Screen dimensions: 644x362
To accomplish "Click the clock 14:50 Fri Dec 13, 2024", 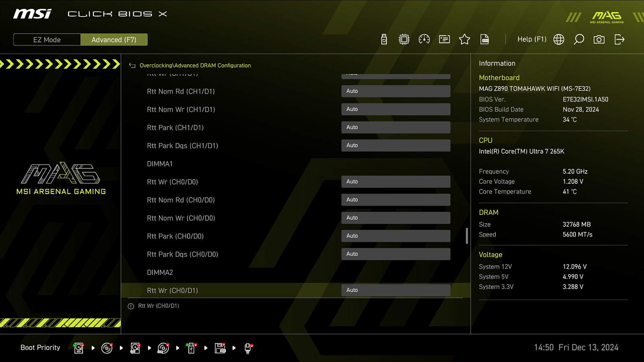I will pyautogui.click(x=576, y=348).
